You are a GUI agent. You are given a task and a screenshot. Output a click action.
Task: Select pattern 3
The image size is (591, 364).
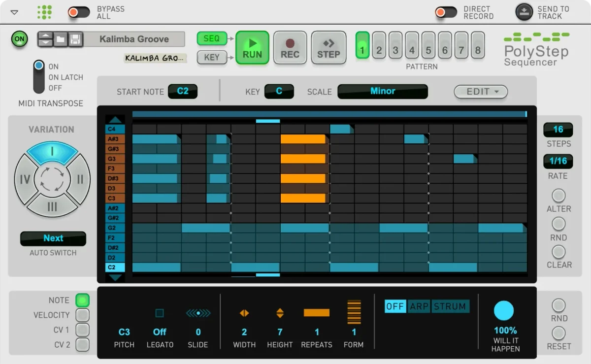pyautogui.click(x=395, y=45)
